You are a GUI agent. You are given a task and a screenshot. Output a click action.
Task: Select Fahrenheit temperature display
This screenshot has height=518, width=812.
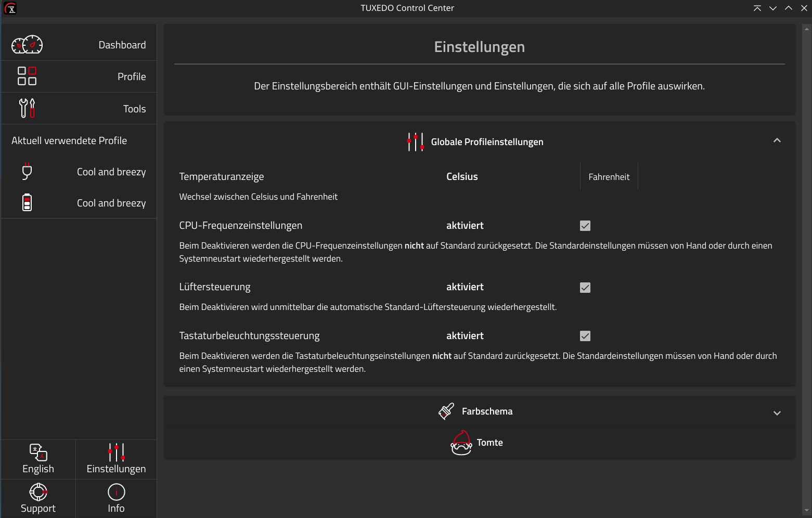tap(609, 177)
